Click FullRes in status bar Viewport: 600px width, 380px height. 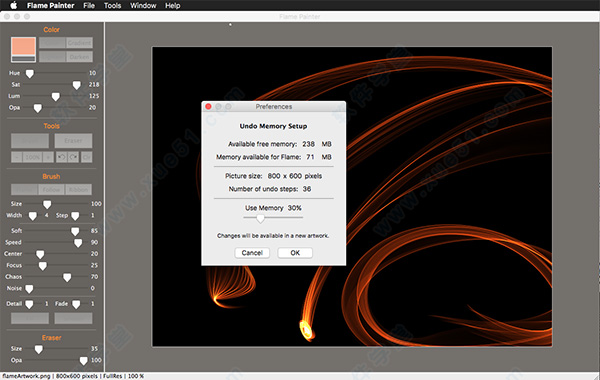point(113,376)
